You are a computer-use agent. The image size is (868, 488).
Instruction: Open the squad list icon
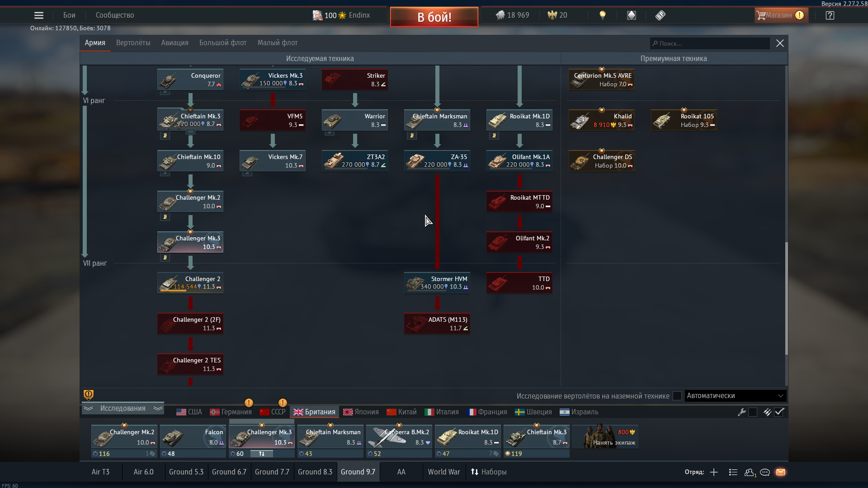[733, 472]
